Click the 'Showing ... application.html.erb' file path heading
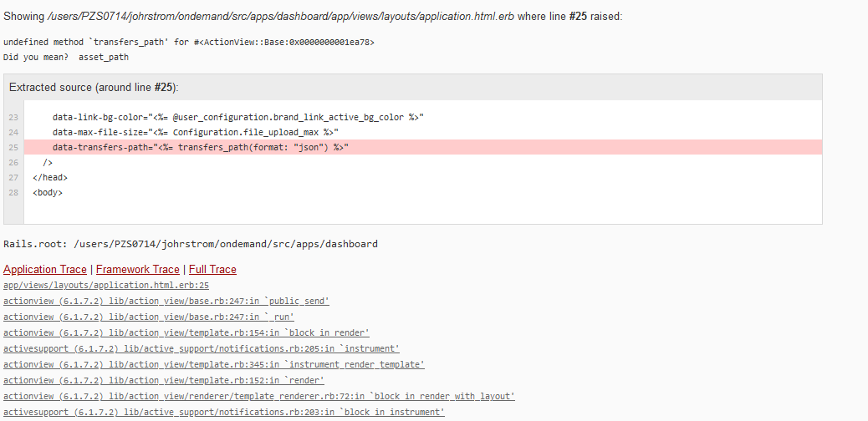The width and height of the screenshot is (868, 421). [313, 17]
